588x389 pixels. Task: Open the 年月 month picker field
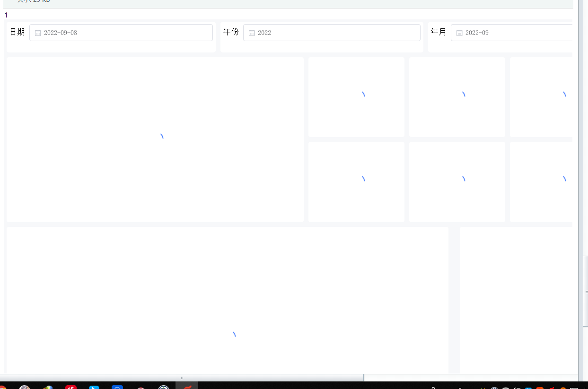pos(512,33)
